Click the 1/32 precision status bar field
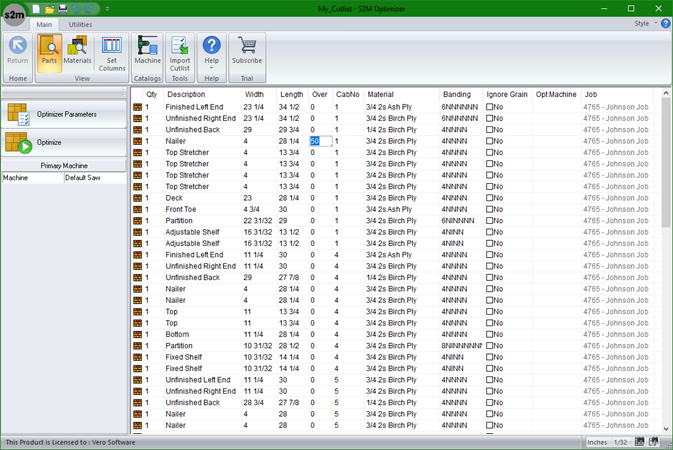The image size is (673, 450). click(621, 442)
